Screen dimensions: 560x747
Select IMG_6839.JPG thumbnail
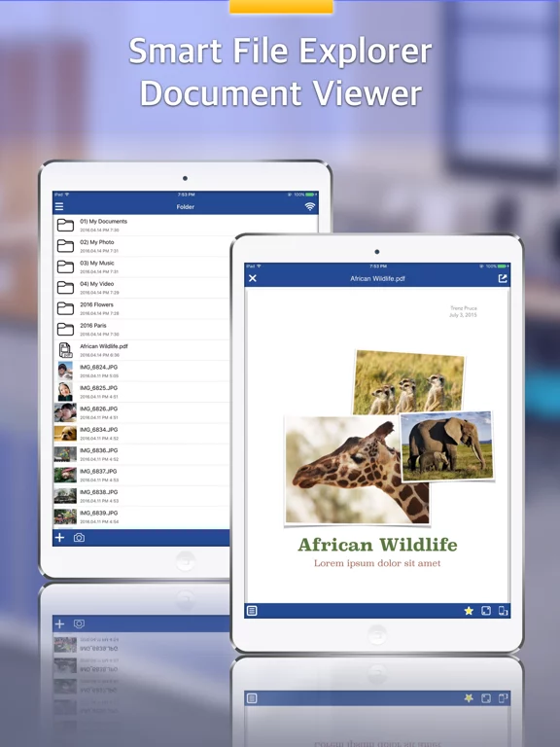[65, 516]
